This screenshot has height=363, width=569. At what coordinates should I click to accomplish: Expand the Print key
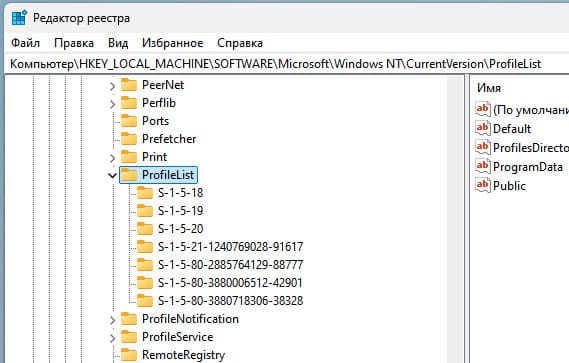click(112, 158)
